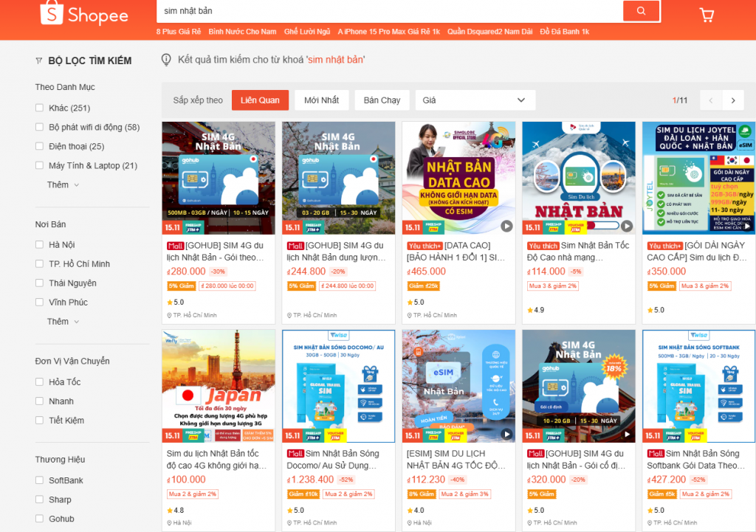Open Sim Nhật Bản Sóng Docomo/AU thumbnail
The width and height of the screenshot is (756, 532).
click(338, 386)
